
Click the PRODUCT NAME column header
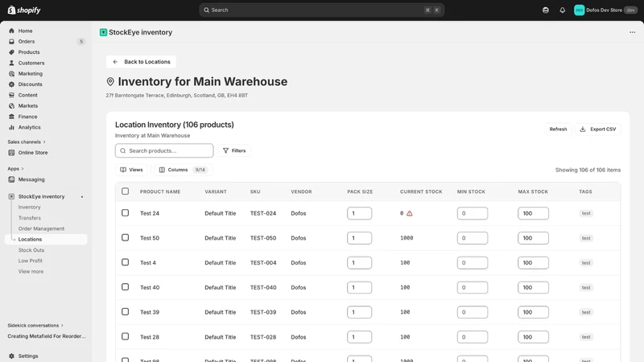tap(160, 191)
